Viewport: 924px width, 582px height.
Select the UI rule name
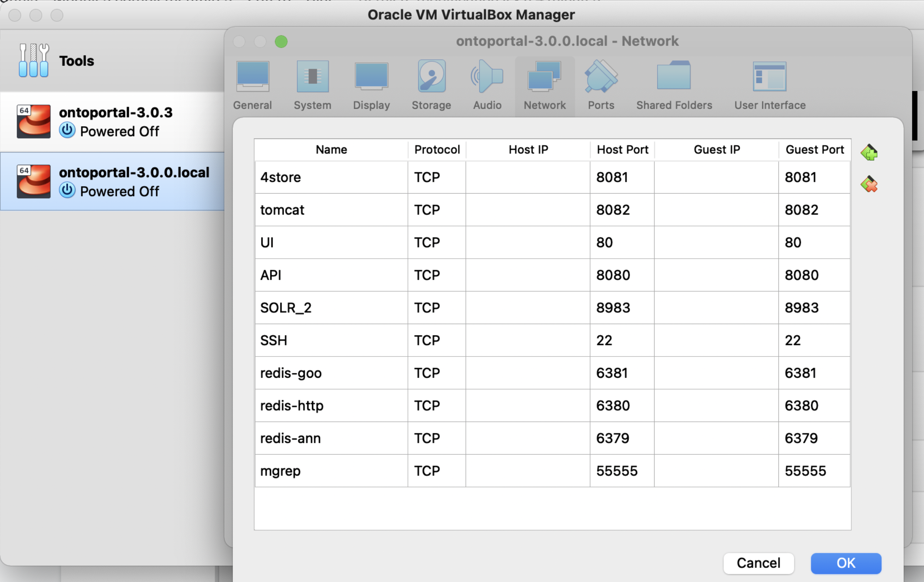[x=331, y=242]
